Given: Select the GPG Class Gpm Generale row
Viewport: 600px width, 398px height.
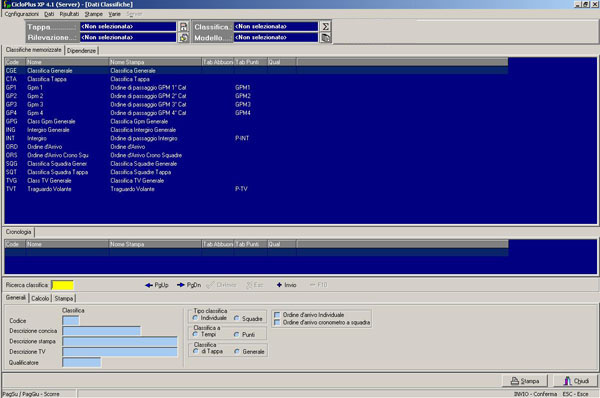Looking at the screenshot, I should 256,121.
